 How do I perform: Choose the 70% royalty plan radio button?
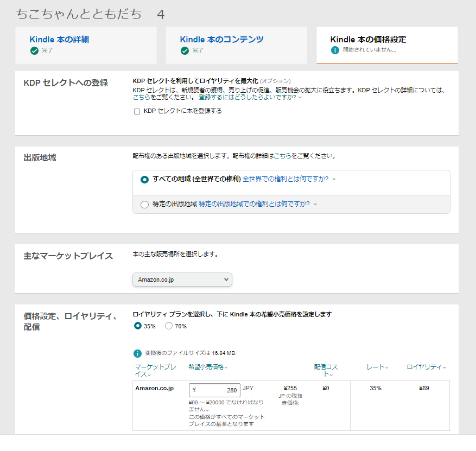[168, 326]
